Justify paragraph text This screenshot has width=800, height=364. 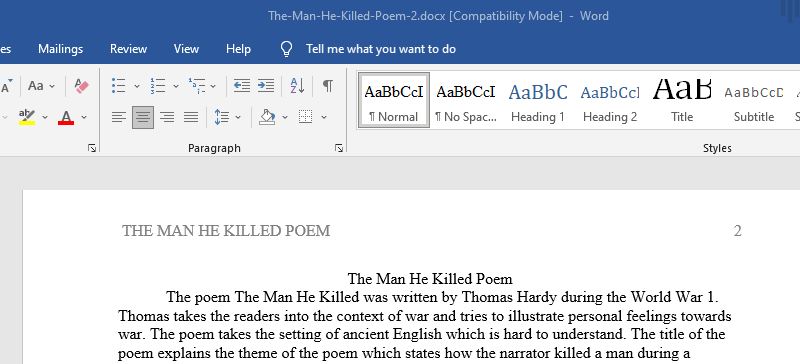point(191,117)
